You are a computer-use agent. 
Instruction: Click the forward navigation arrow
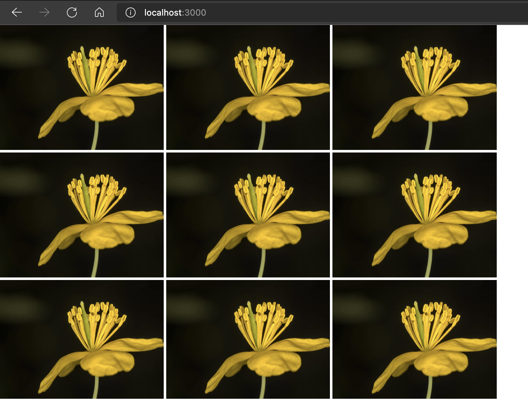tap(44, 12)
